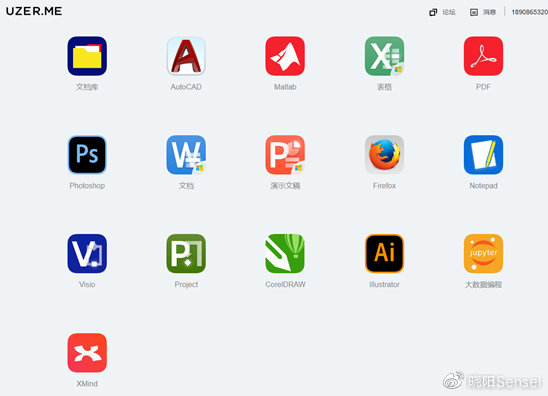Open the Firefox browser icon

click(384, 155)
